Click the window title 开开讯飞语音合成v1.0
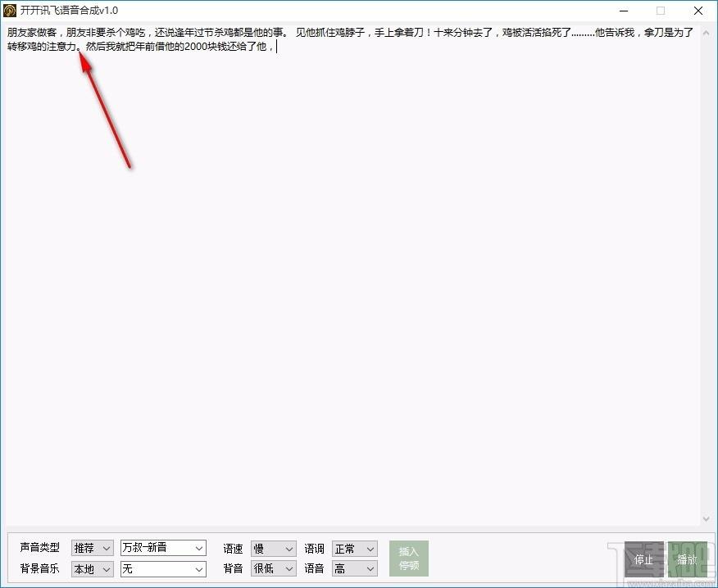 69,11
